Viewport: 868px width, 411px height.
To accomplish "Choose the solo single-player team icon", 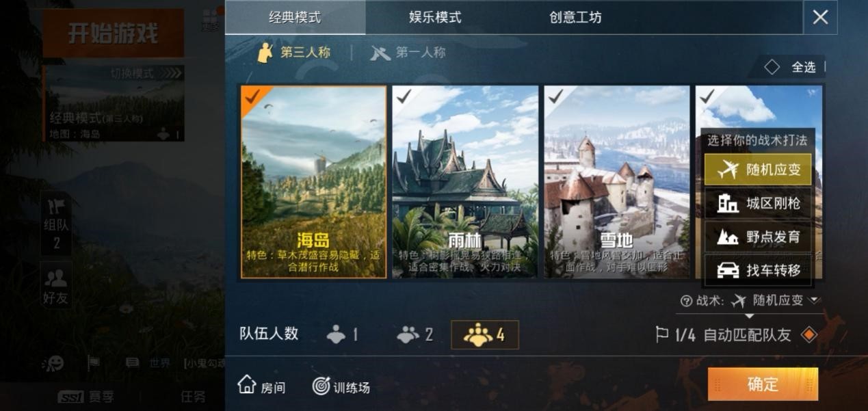I will (x=336, y=334).
